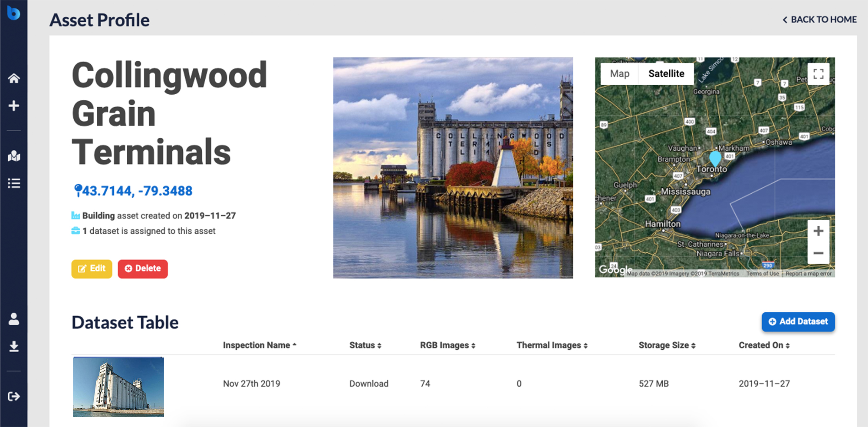The image size is (868, 427).
Task: Open map Terms of Use link
Action: point(763,274)
